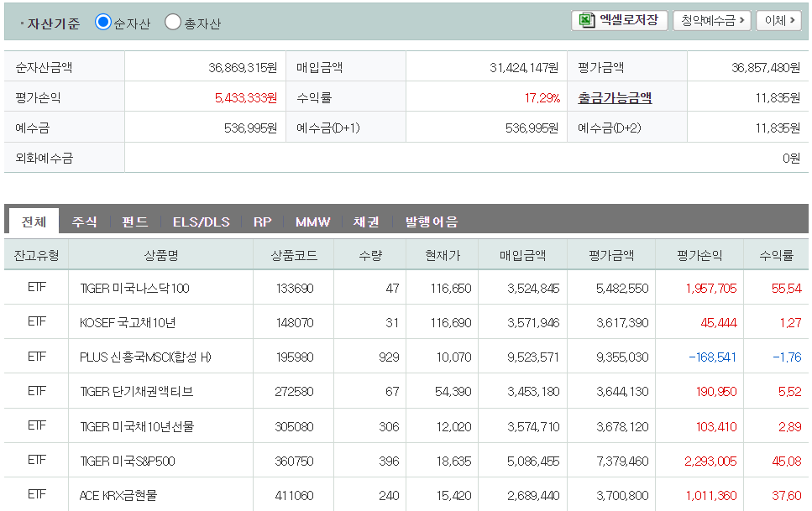The image size is (812, 511).
Task: Open 청약예수금 button
Action: pyautogui.click(x=711, y=21)
